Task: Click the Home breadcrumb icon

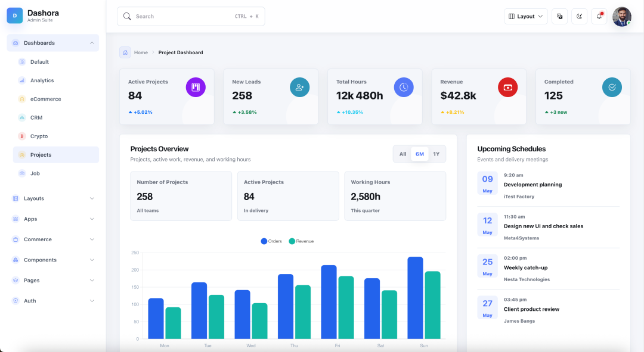Action: pos(125,52)
